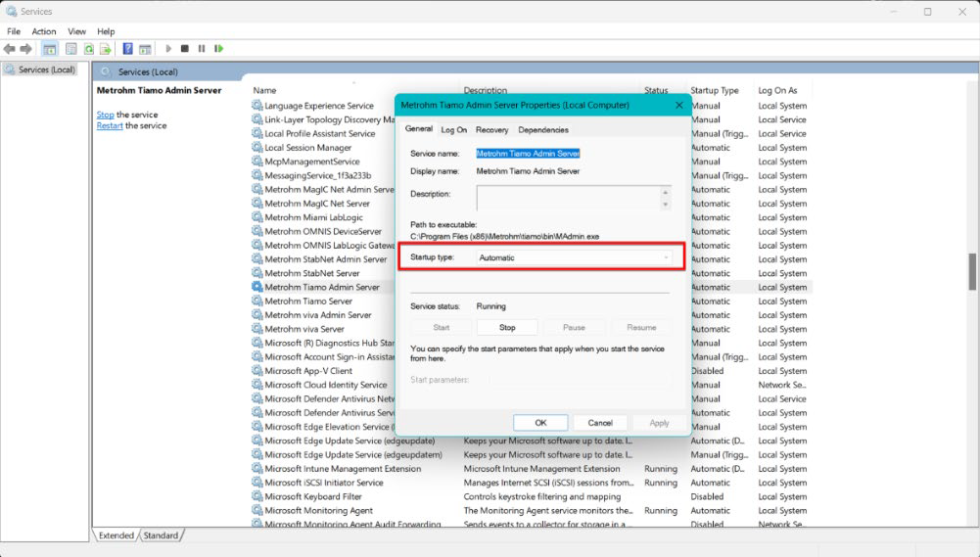The image size is (980, 557).
Task: Click the Stop Service square toolbar icon
Action: point(184,48)
